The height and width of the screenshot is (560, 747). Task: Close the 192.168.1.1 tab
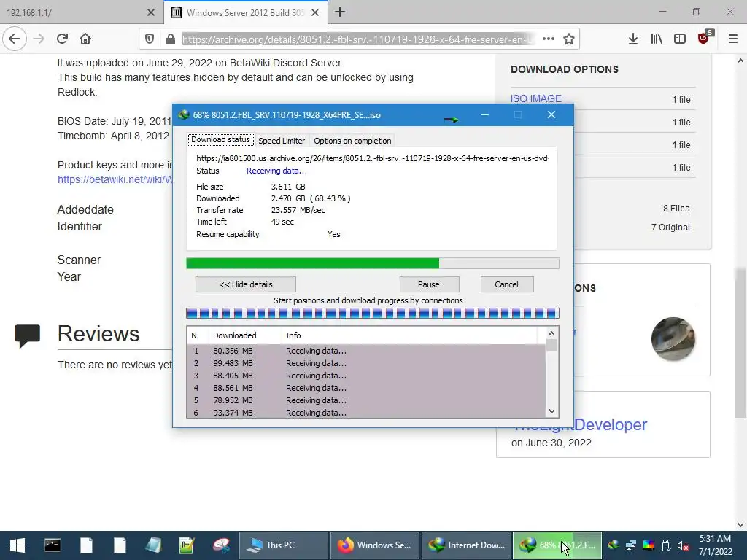click(150, 12)
